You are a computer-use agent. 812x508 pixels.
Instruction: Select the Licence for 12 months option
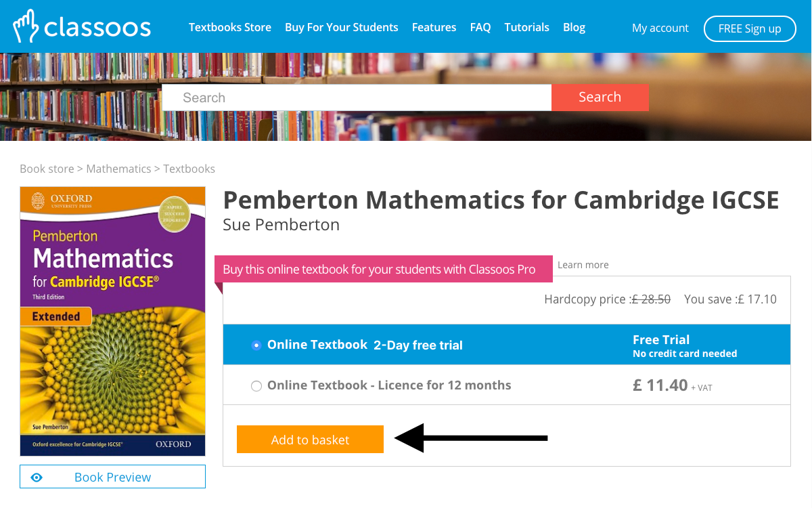click(x=256, y=386)
